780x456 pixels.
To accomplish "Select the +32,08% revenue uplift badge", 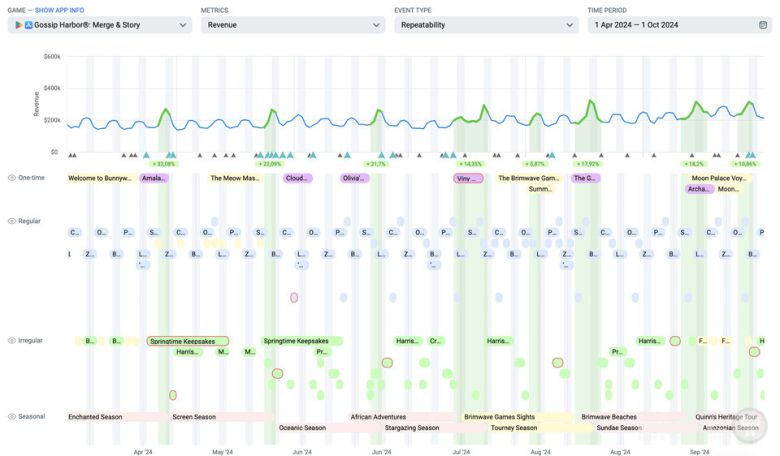I will 164,163.
